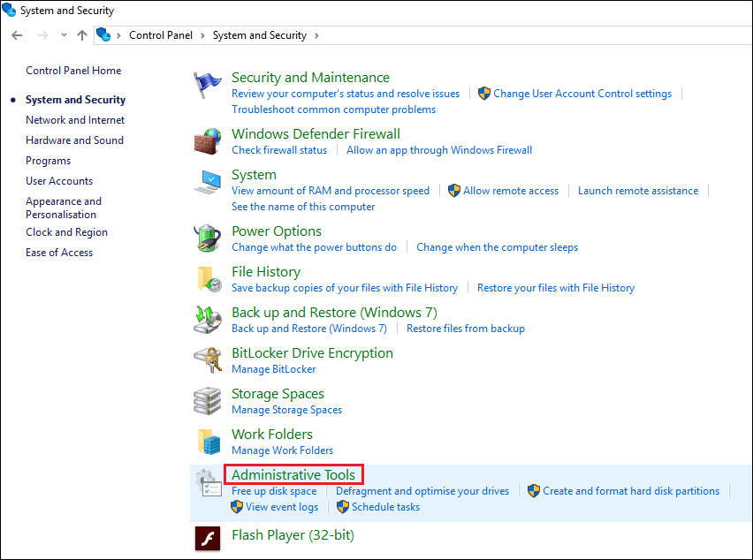Click Schedule tasks

[x=385, y=507]
